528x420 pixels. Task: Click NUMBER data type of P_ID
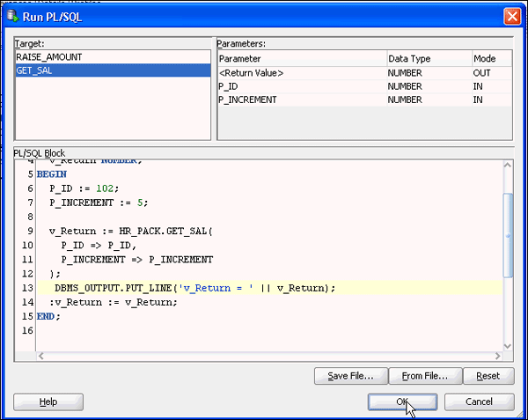coord(405,86)
